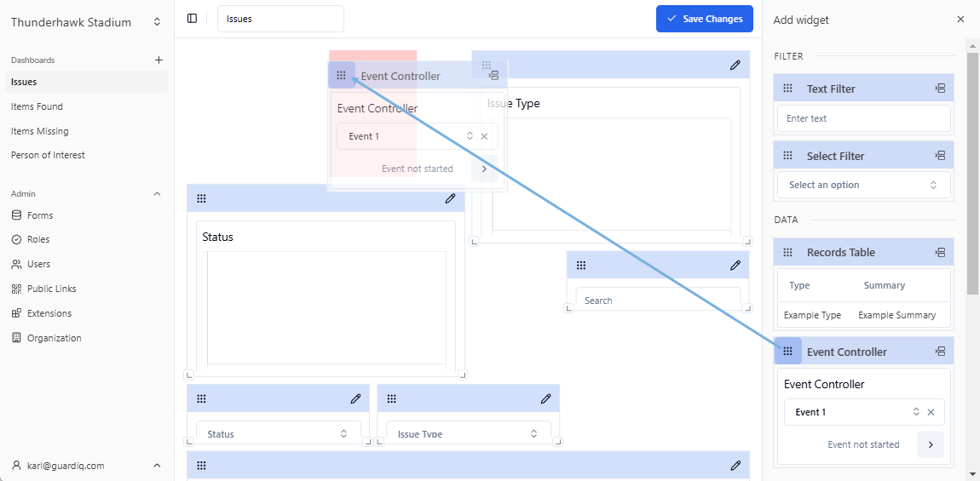The height and width of the screenshot is (481, 980).
Task: Clear Event 1 selection in side panel
Action: pos(931,412)
